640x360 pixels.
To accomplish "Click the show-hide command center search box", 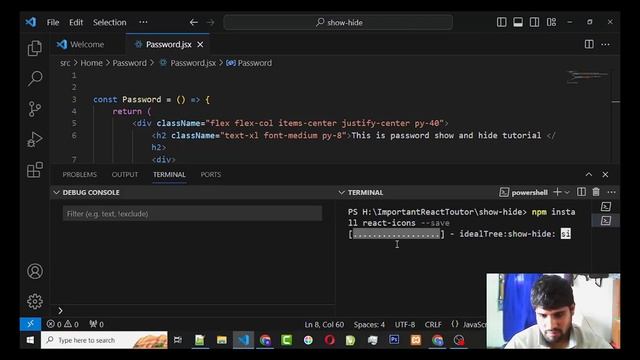I will click(338, 22).
